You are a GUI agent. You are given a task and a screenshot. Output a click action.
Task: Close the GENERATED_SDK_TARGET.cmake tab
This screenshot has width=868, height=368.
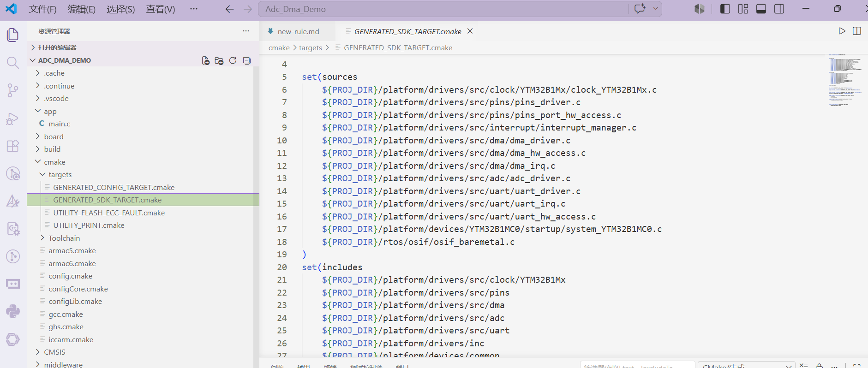(x=470, y=31)
